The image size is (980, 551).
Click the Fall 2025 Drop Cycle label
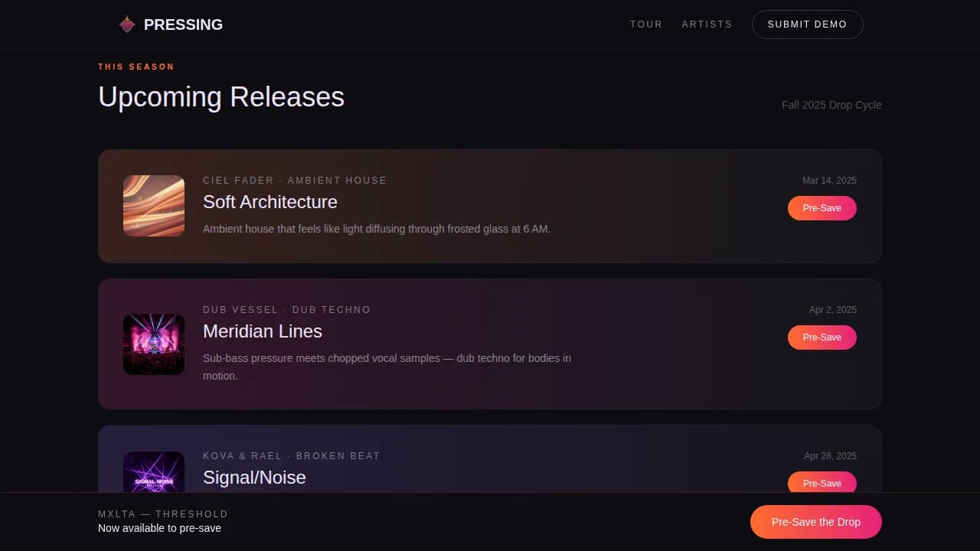(831, 105)
